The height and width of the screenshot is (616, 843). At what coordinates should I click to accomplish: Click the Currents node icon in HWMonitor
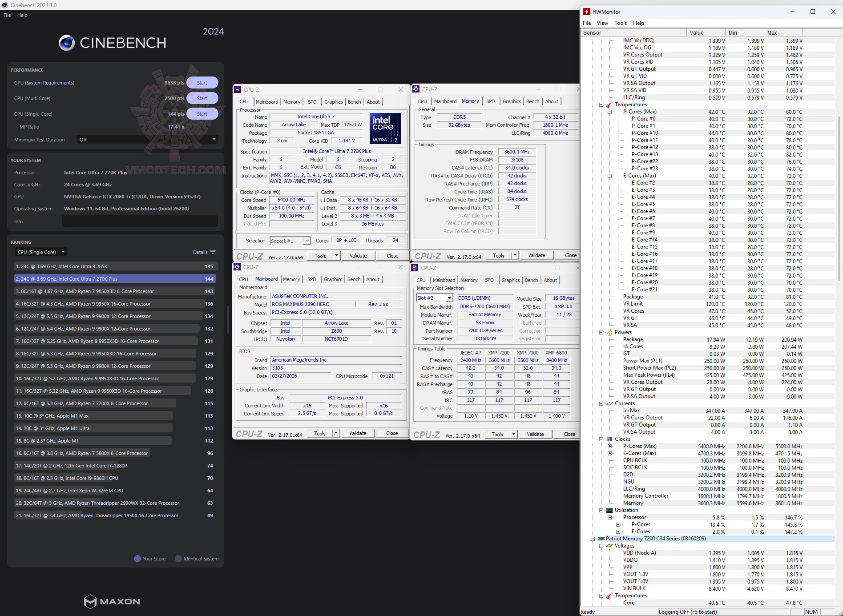point(609,403)
